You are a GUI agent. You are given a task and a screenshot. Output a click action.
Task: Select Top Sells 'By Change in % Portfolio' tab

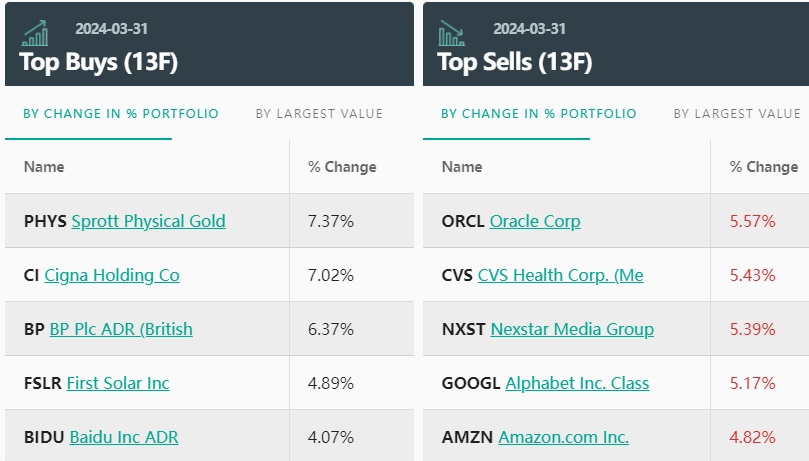click(539, 113)
